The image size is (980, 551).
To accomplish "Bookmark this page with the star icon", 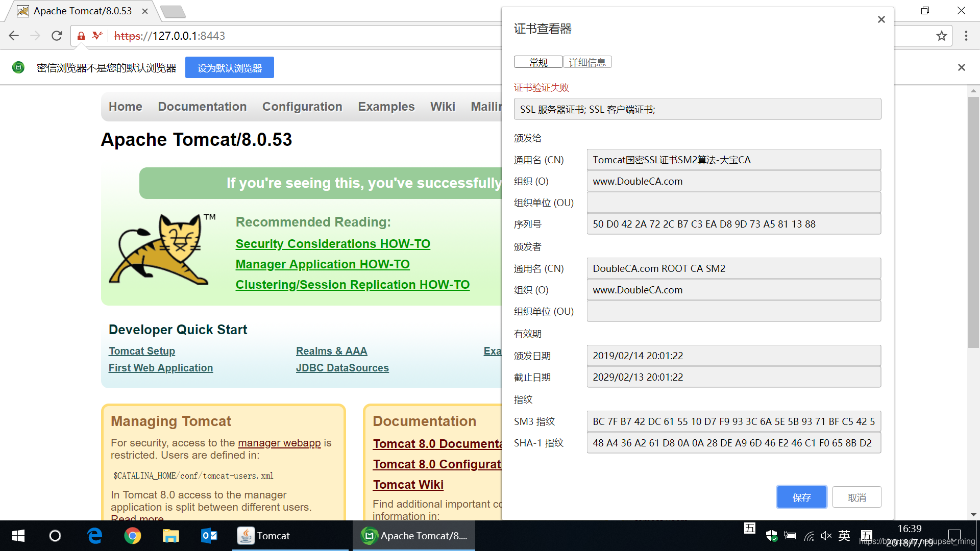I will click(941, 36).
